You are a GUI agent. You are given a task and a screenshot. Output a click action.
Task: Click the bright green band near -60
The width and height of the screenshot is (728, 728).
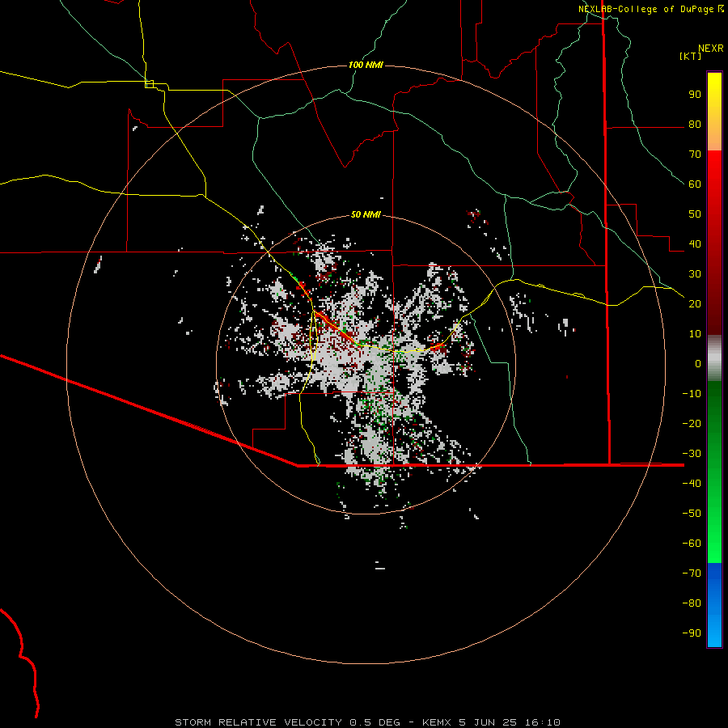point(714,544)
